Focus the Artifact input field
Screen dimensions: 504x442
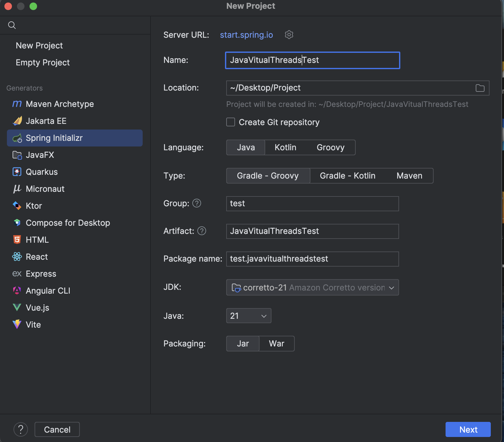tap(313, 231)
